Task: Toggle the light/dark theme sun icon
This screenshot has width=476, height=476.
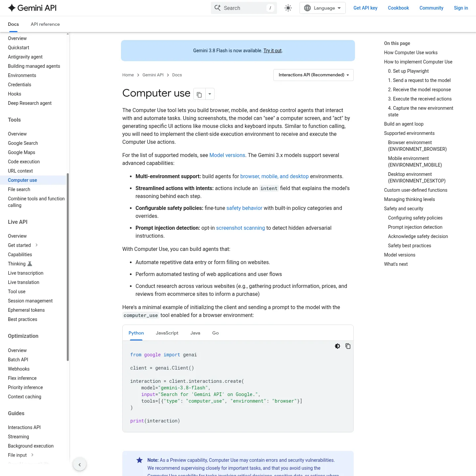Action: (x=288, y=8)
